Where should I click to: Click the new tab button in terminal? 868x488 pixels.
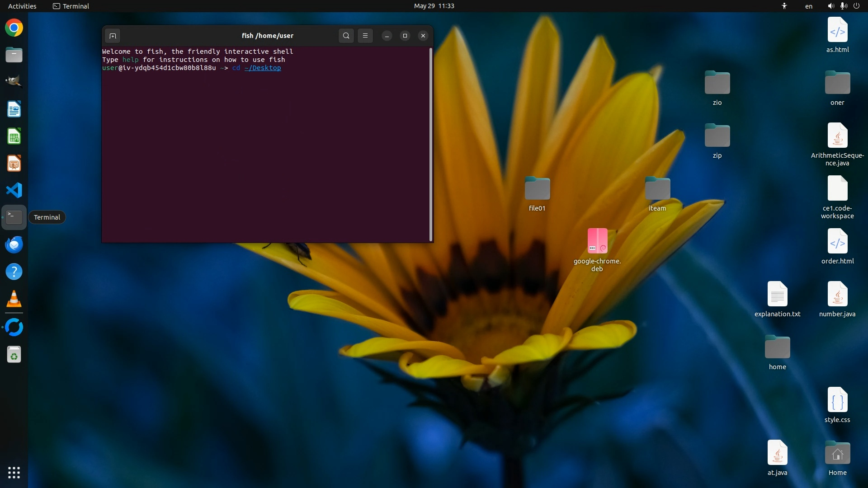(x=113, y=36)
